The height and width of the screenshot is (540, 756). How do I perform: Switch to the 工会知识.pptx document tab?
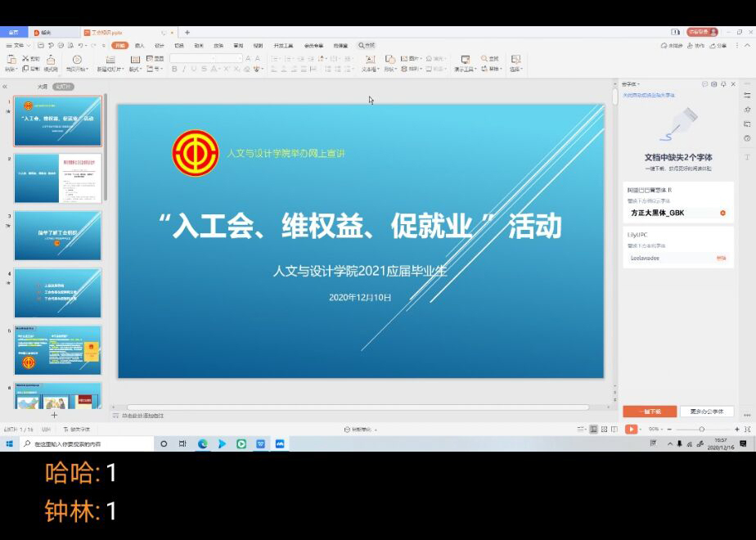point(107,32)
